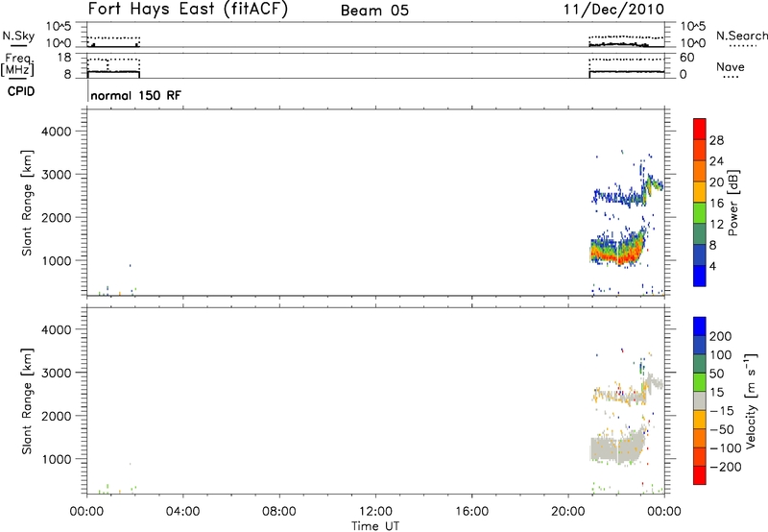Viewport: 768px width, 532px height.
Task: Click the 'Power [dB]' color bar label
Action: (733, 203)
